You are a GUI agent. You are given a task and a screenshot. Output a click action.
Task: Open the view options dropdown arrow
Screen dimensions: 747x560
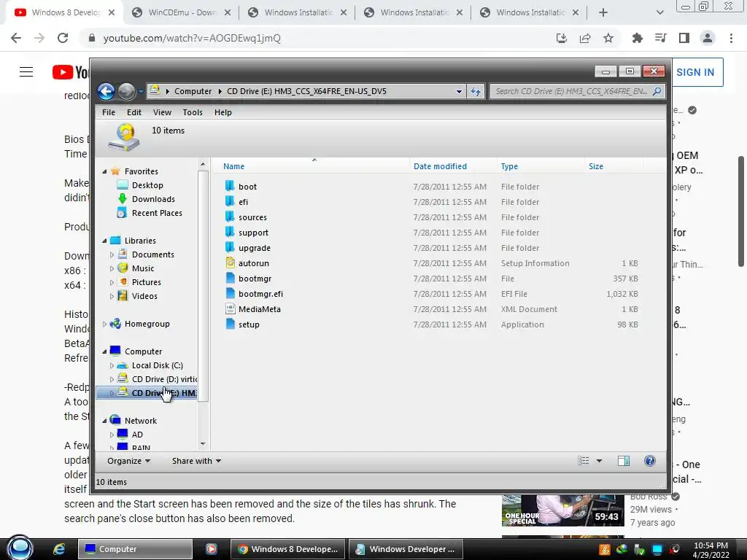click(x=599, y=461)
